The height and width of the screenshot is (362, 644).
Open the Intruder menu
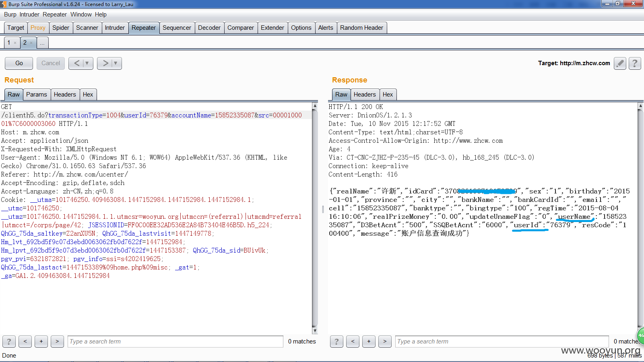29,14
